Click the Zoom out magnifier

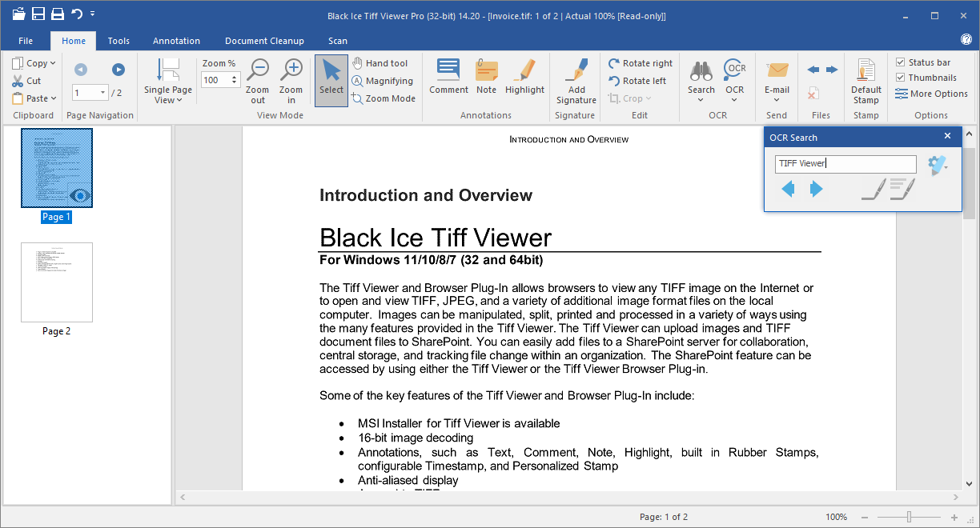click(x=258, y=81)
